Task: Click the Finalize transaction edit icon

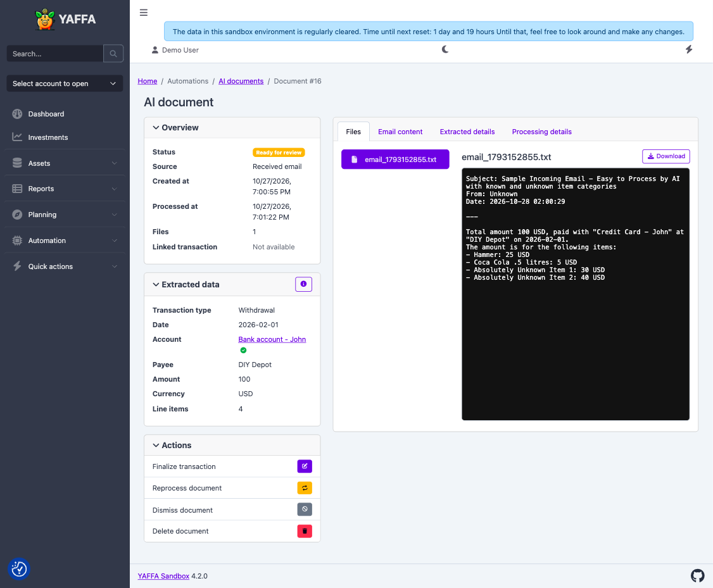Action: click(x=305, y=466)
